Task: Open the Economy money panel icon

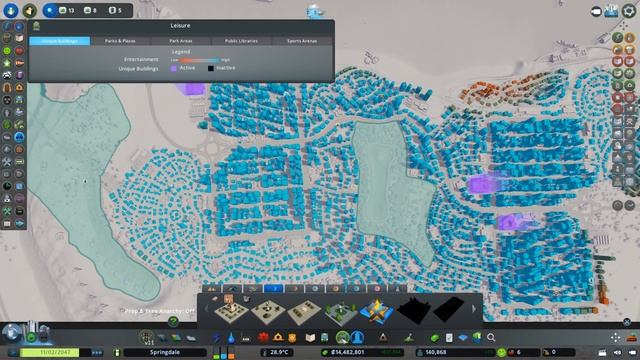Action: tap(435, 338)
